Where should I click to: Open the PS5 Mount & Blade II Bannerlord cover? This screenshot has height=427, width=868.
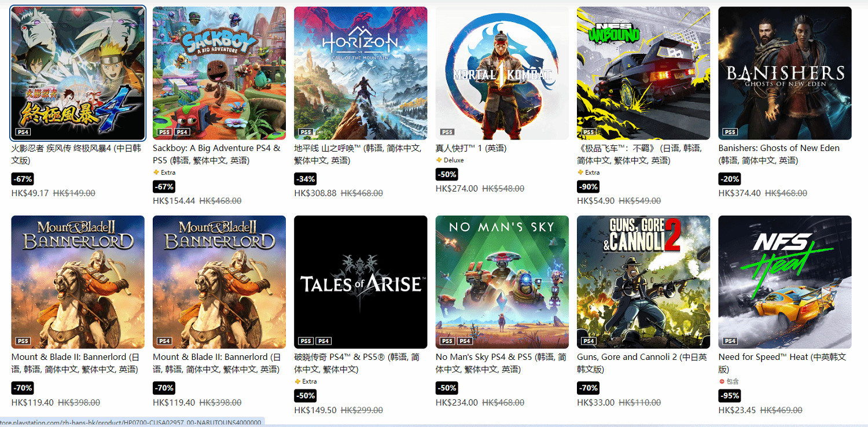tap(78, 282)
